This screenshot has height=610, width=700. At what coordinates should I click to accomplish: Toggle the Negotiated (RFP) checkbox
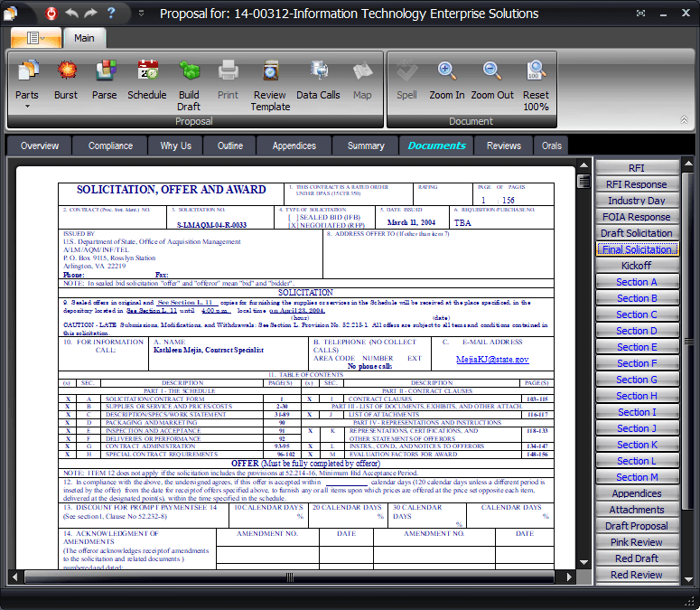(x=291, y=226)
